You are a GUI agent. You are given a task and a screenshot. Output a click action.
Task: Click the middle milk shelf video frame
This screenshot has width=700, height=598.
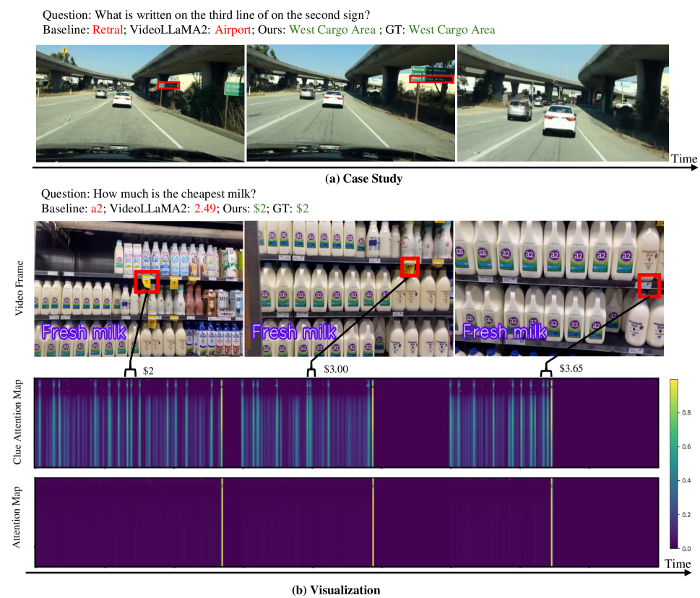tap(349, 288)
